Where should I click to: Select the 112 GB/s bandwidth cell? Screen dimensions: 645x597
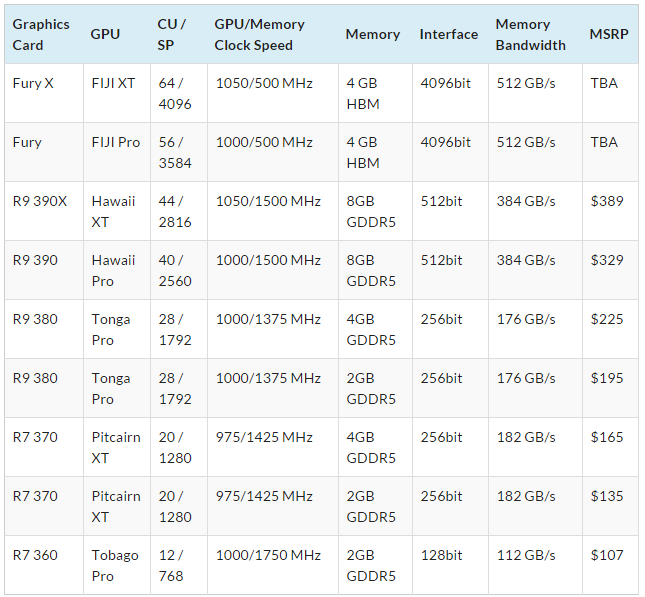point(536,565)
